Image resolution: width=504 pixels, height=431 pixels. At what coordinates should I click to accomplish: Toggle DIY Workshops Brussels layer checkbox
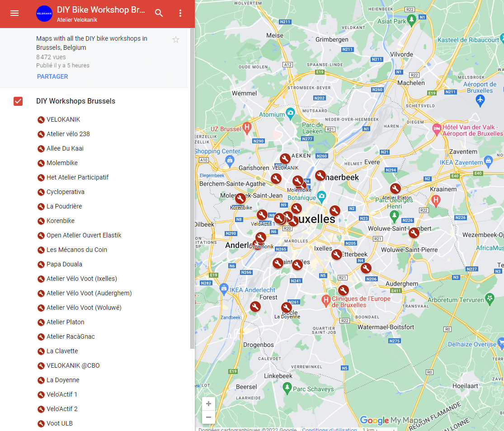click(x=18, y=101)
